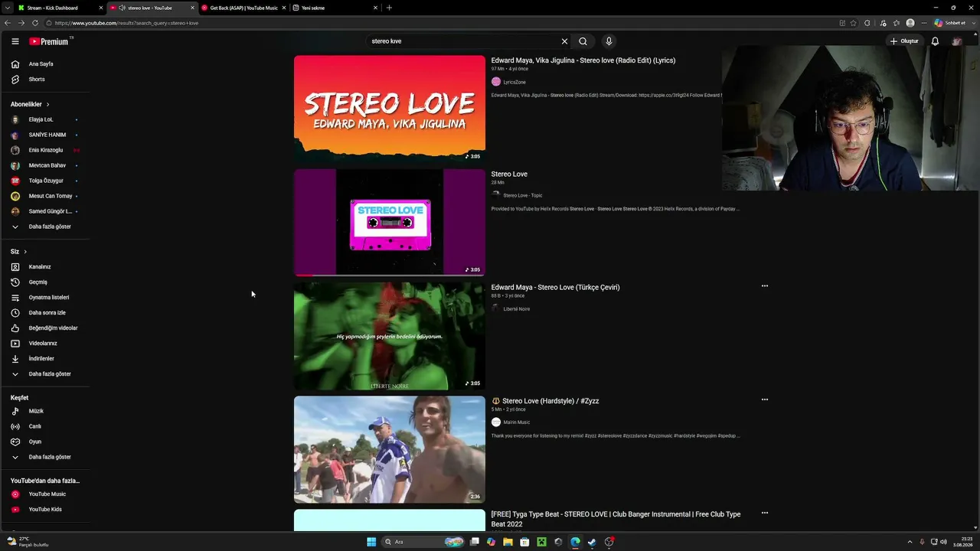Click the page vertical scrollbar down arrow
The width and height of the screenshot is (980, 551).
pos(975,527)
